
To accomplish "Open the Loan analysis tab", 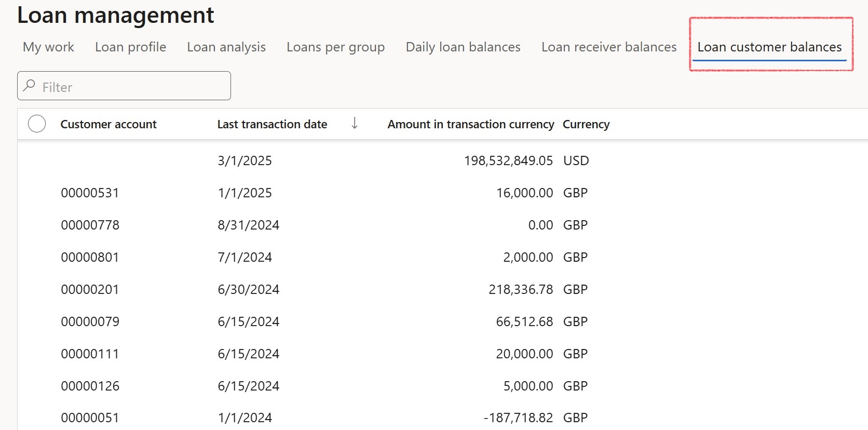I will 226,47.
